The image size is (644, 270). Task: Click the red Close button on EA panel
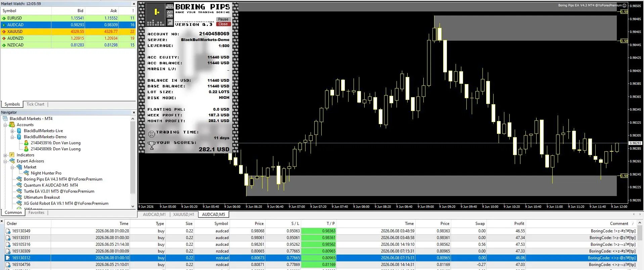(x=223, y=24)
